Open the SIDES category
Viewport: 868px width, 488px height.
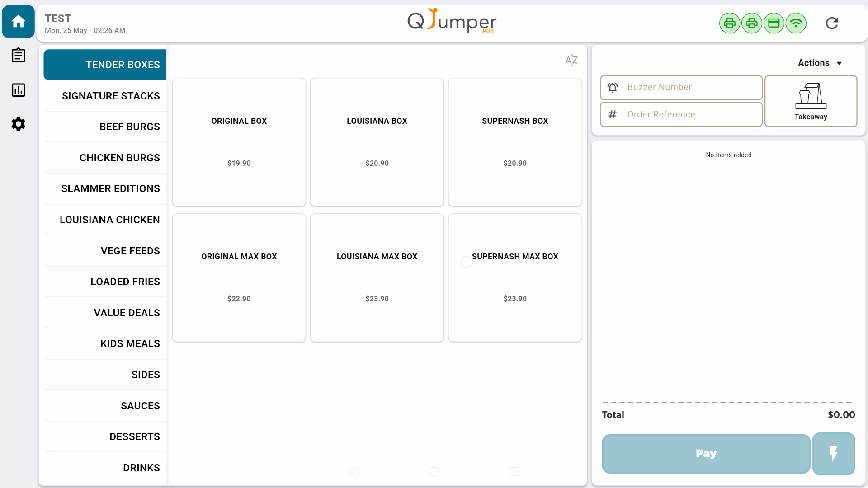105,375
